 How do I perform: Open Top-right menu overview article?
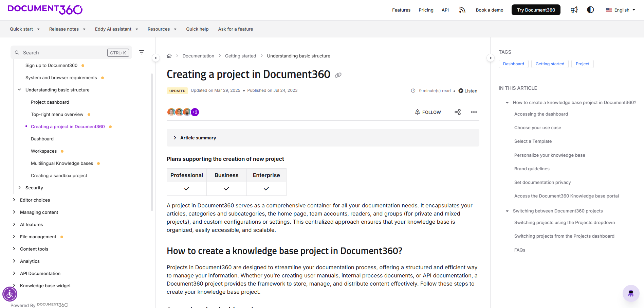[57, 114]
